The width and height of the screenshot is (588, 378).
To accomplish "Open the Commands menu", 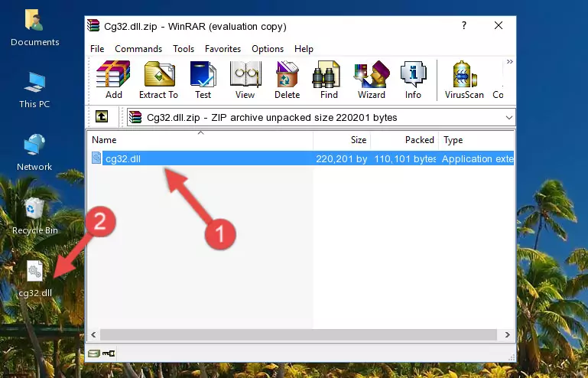I will point(138,49).
